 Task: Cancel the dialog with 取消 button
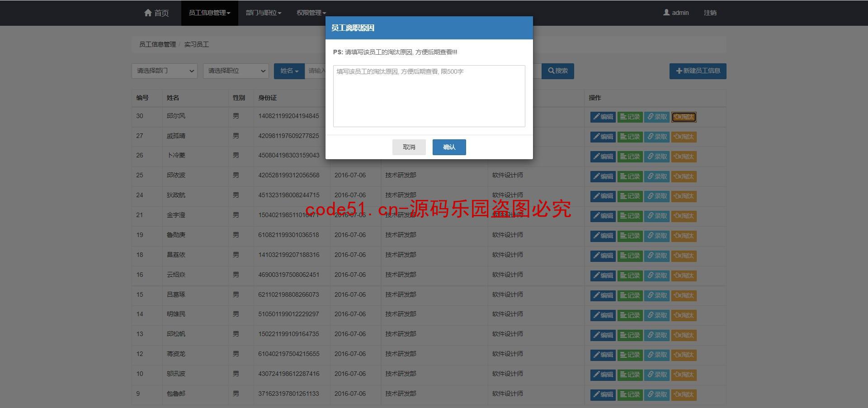pos(409,147)
